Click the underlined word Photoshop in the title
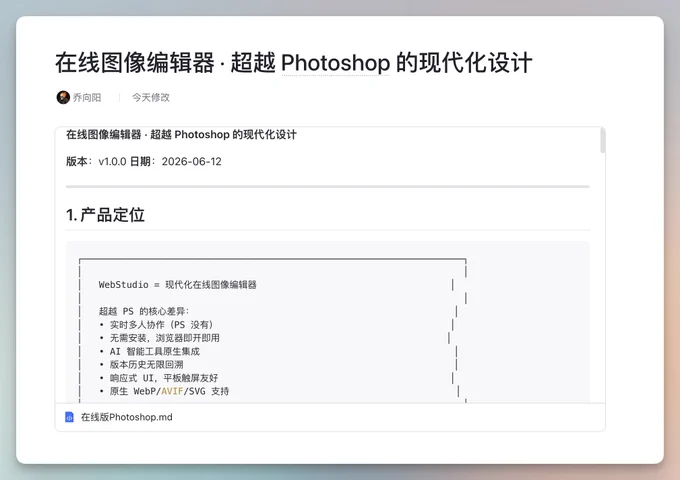Image resolution: width=680 pixels, height=480 pixels. tap(336, 63)
